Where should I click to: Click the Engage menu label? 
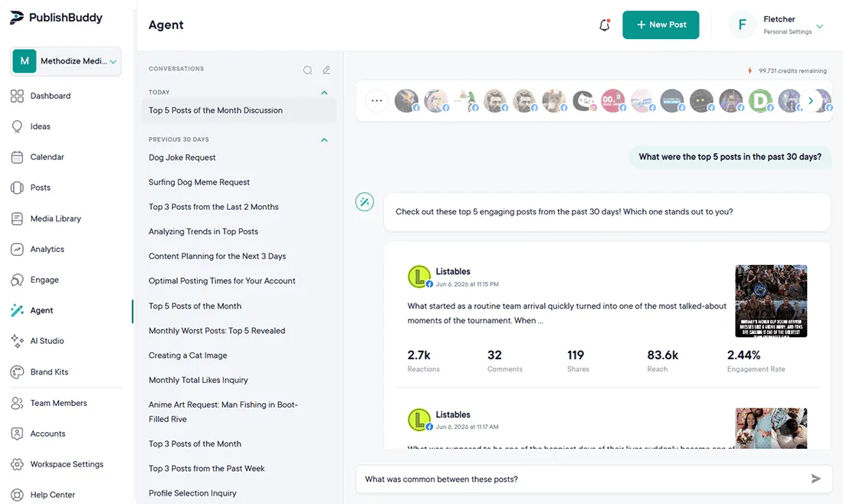point(44,280)
